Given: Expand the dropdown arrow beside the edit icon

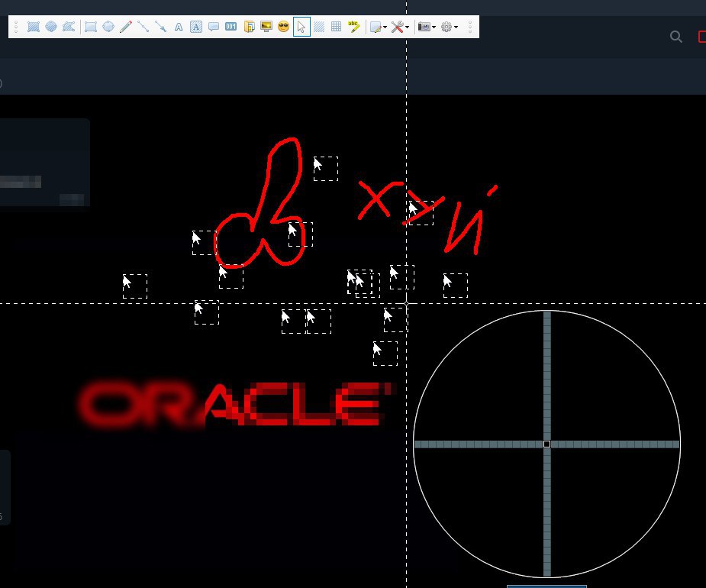Looking at the screenshot, I should point(385,27).
